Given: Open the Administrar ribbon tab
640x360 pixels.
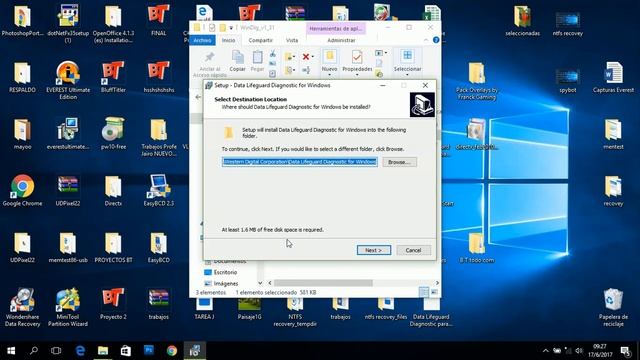Looking at the screenshot, I should coord(341,40).
